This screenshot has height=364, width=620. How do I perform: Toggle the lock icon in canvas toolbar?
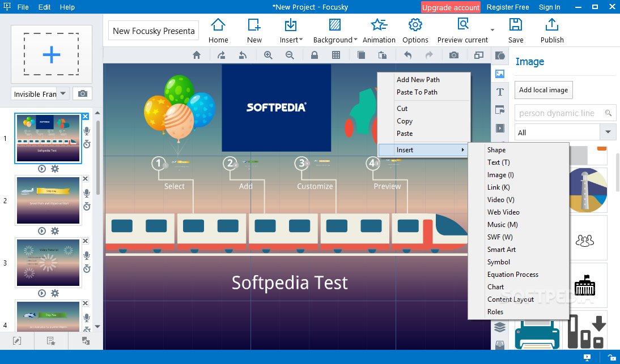point(315,55)
